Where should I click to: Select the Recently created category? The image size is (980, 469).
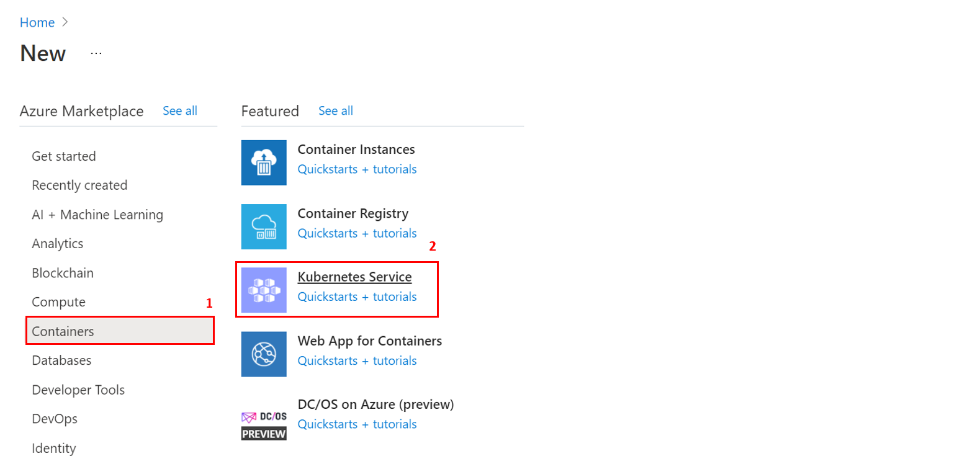[x=79, y=185]
